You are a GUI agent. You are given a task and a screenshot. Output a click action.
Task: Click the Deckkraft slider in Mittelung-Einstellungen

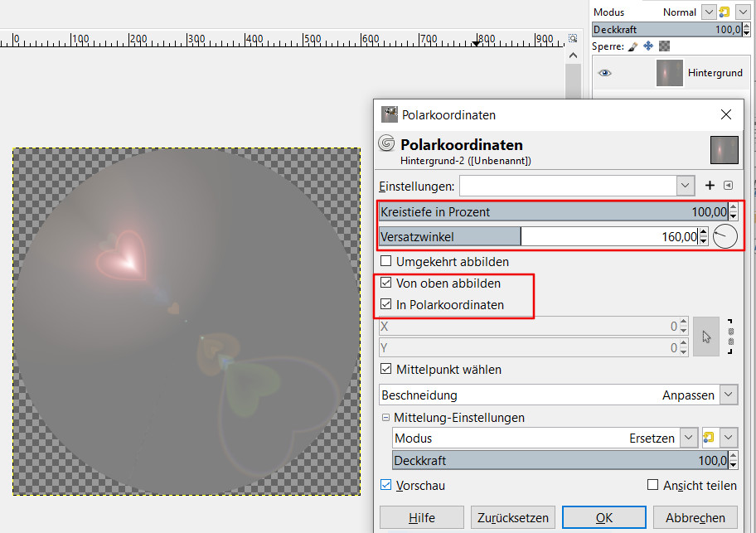[560, 460]
